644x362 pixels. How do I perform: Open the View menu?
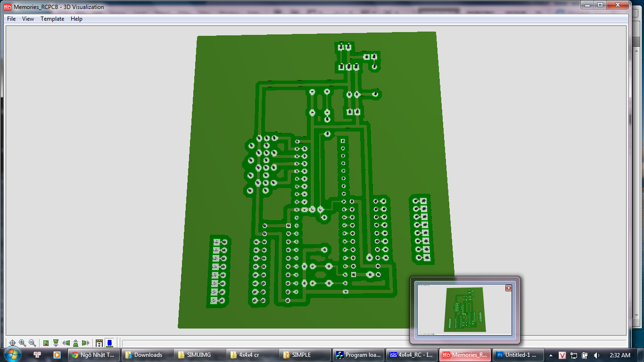pyautogui.click(x=28, y=19)
